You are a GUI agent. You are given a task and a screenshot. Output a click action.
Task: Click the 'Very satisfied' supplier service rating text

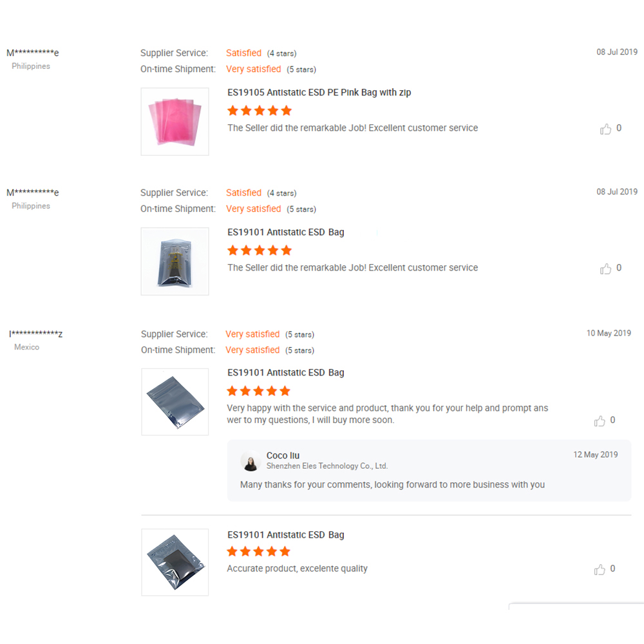pos(252,334)
